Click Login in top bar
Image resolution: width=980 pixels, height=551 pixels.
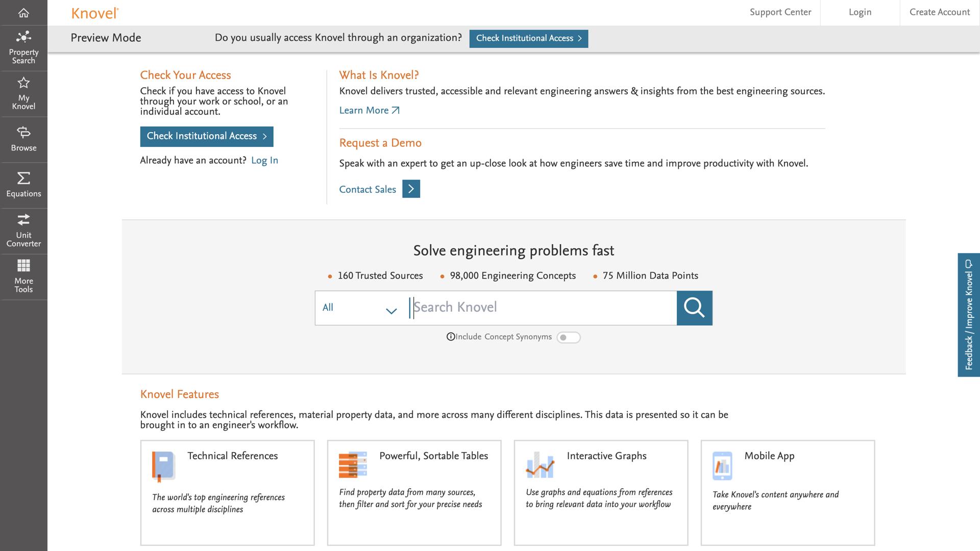(860, 12)
